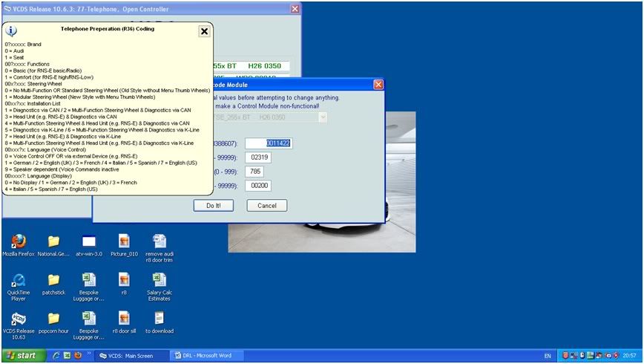Expand the disabled module dropdown in the Recode dialog
Screen dimensions: 644x364
point(323,117)
